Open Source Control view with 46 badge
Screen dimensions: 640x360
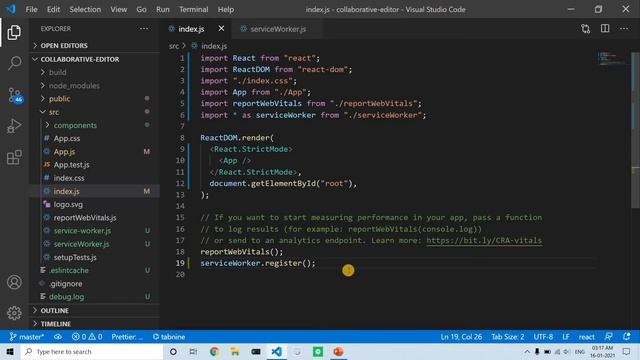(15, 95)
